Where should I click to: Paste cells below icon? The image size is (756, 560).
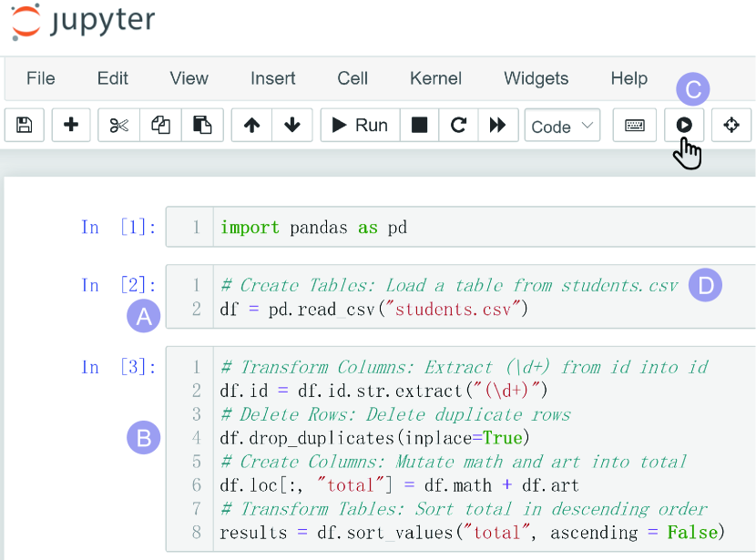[x=202, y=126]
